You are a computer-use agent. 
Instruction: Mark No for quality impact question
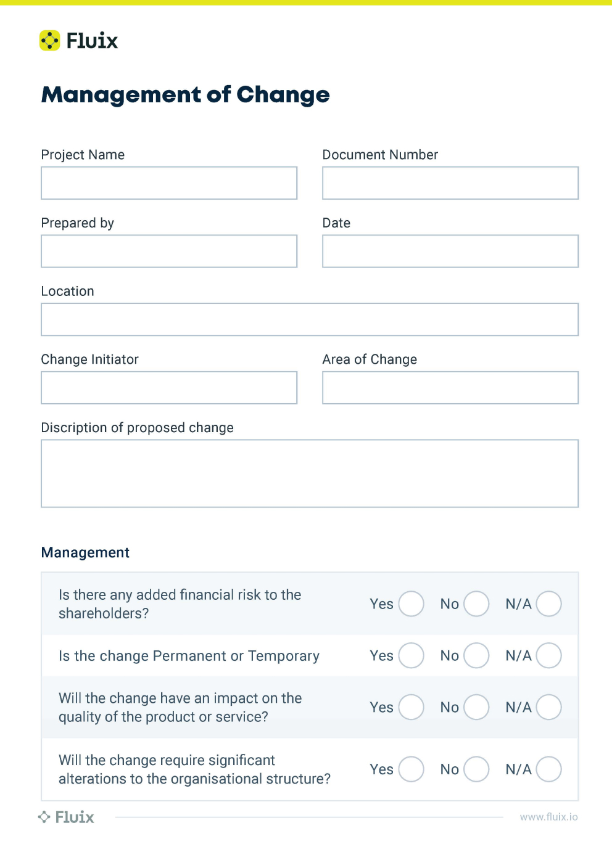476,707
